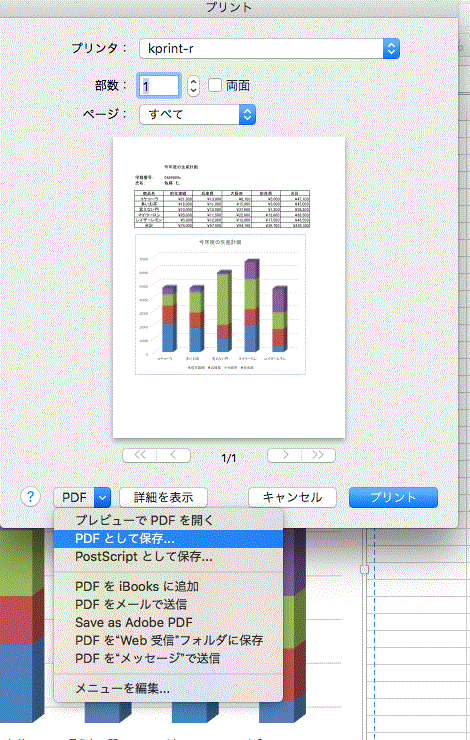This screenshot has height=740, width=470.
Task: Open the すべて pages dropdown
Action: click(x=197, y=114)
